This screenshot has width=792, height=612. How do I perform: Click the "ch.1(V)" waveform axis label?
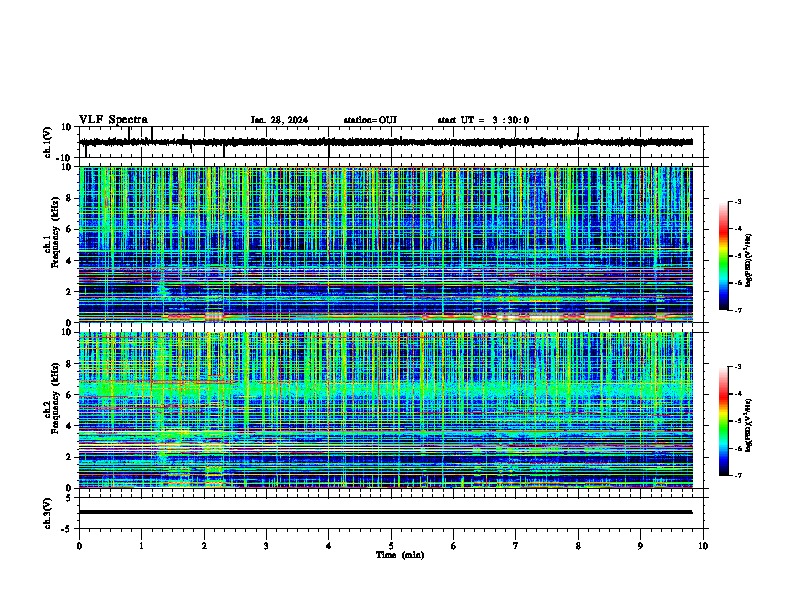48,142
